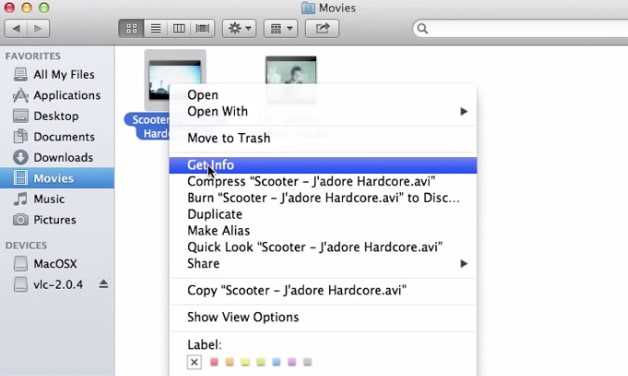
Task: Go forward with the right arrow button
Action: [x=38, y=28]
